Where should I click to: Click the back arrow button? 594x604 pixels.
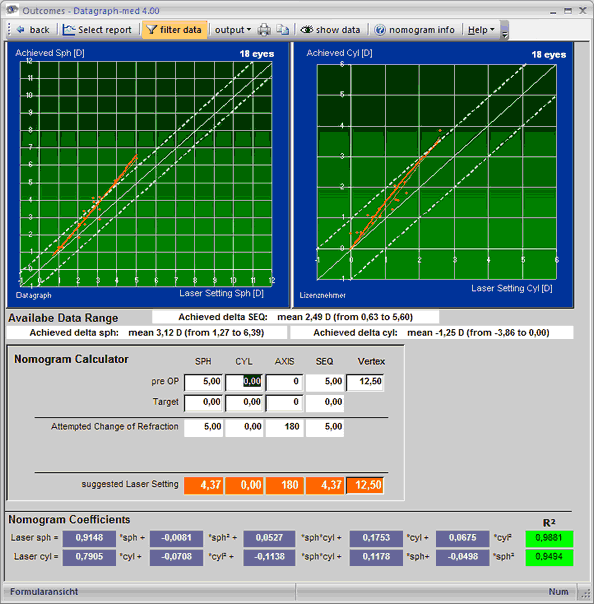[33, 30]
